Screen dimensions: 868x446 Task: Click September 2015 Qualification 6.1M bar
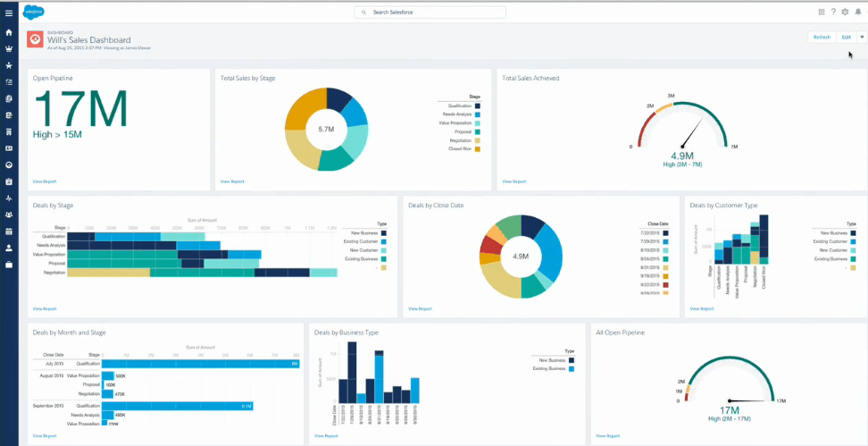tap(177, 406)
